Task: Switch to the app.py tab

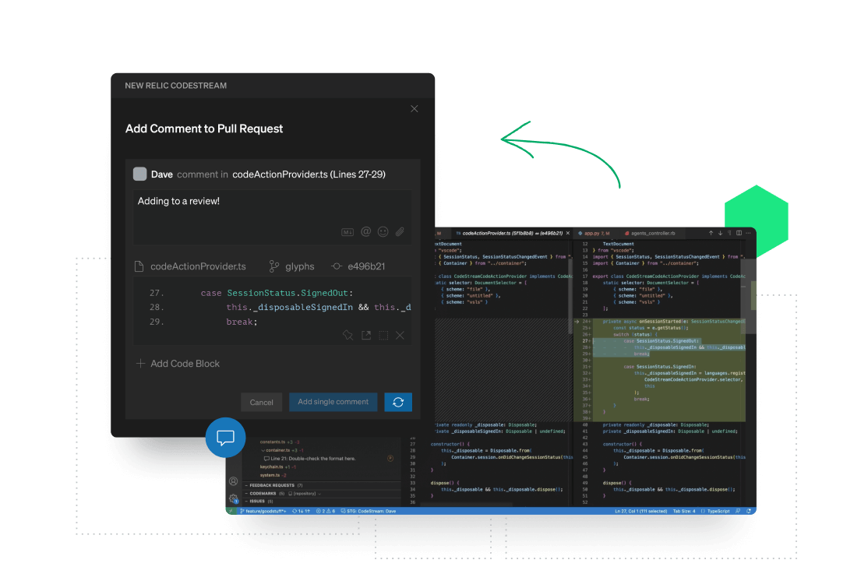Action: tap(594, 232)
